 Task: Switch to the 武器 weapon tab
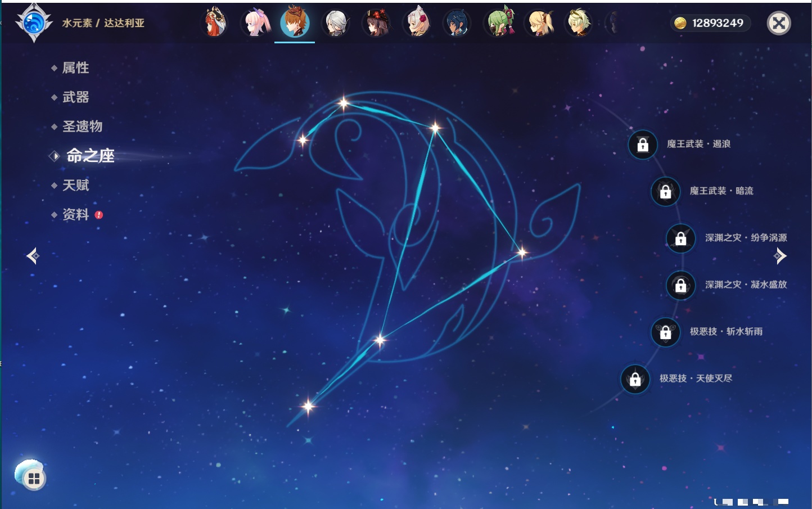tap(75, 97)
